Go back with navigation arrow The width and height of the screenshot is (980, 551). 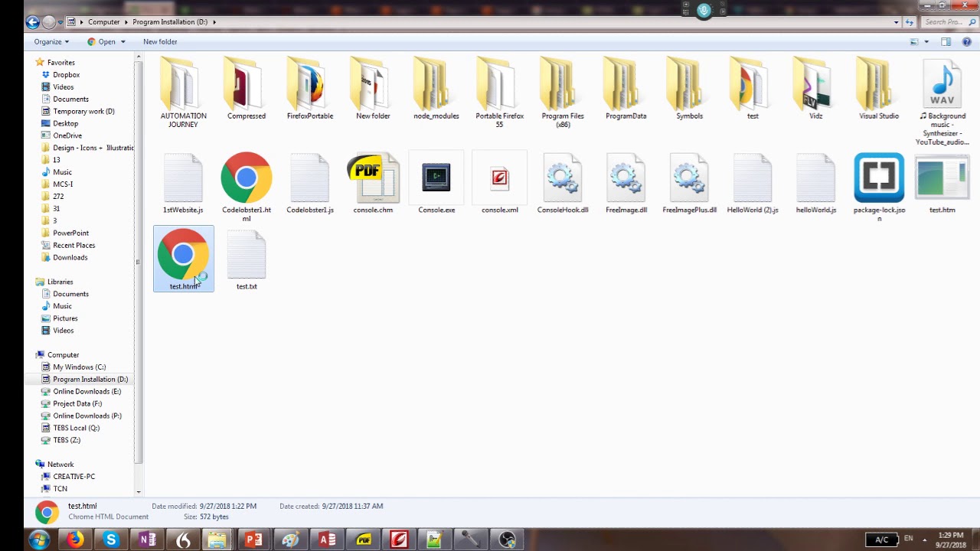pos(32,22)
